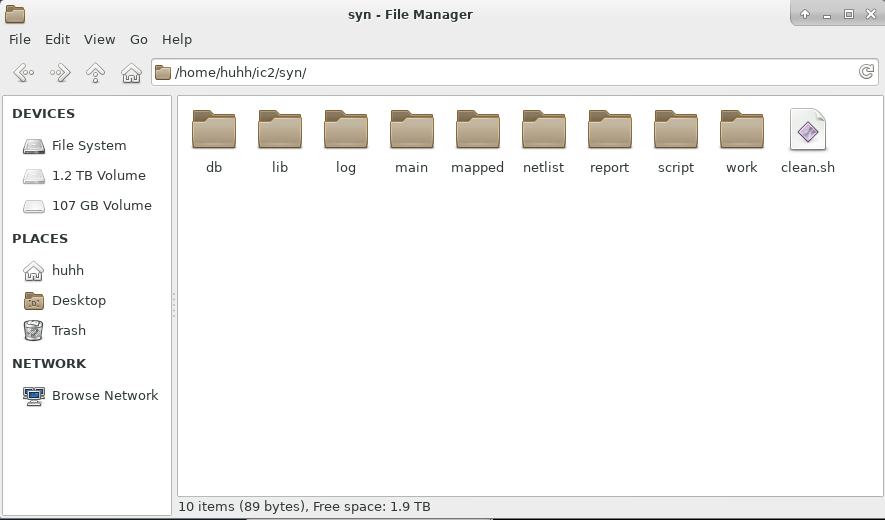Select the report folder
Viewport: 885px width, 520px height.
(x=609, y=132)
